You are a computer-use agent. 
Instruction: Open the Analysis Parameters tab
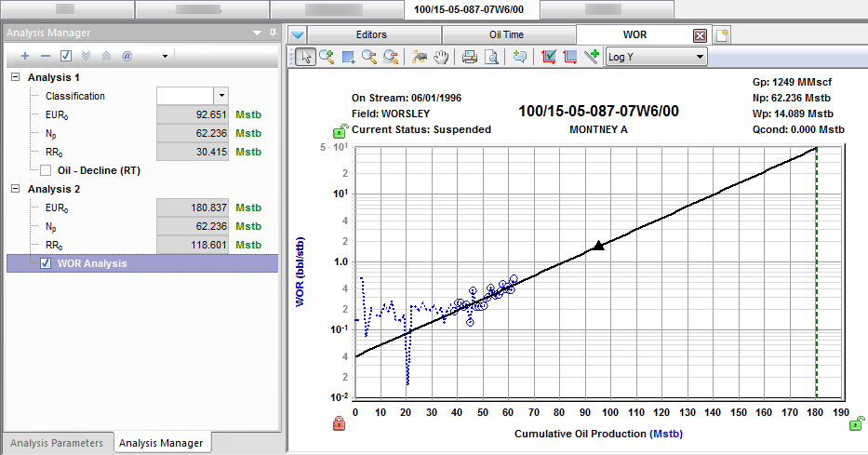pos(57,443)
